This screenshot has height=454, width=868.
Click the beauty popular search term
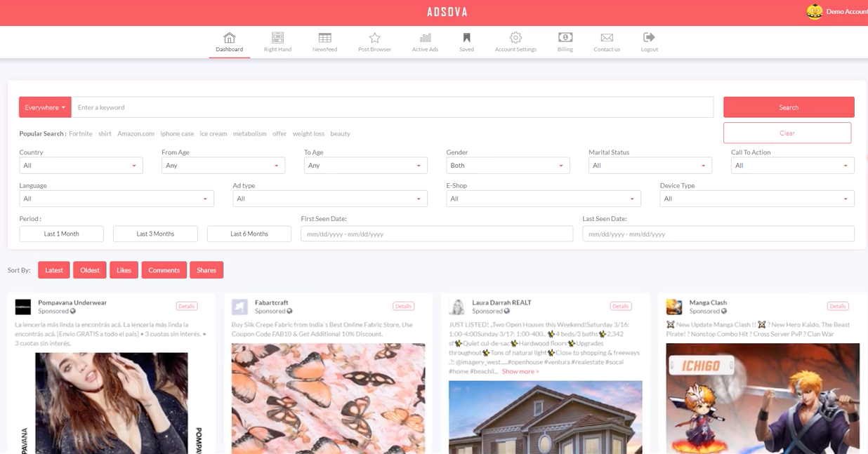(340, 133)
